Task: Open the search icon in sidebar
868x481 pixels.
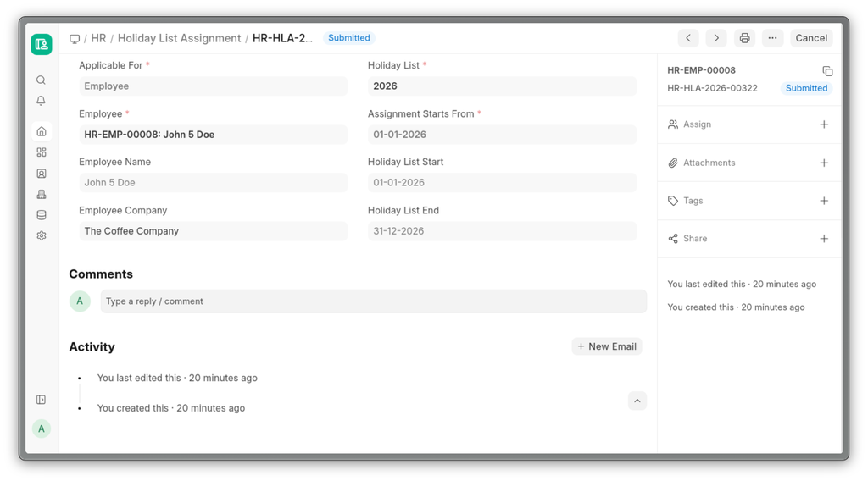Action: coord(41,80)
